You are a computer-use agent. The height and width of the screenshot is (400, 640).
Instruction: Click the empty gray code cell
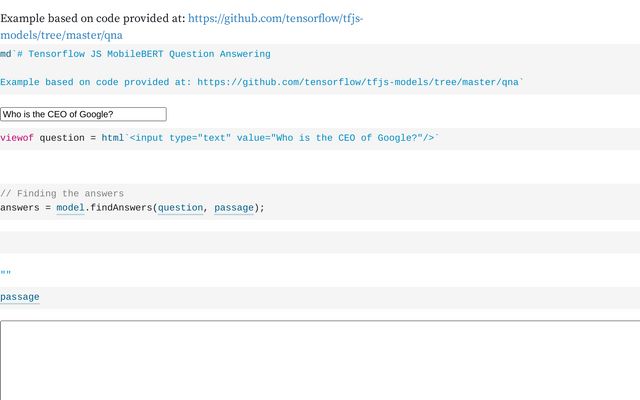pyautogui.click(x=320, y=242)
